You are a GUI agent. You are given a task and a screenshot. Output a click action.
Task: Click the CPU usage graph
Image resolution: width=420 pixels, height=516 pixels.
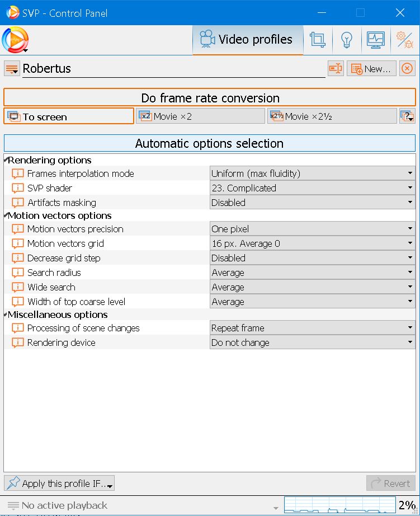point(340,505)
